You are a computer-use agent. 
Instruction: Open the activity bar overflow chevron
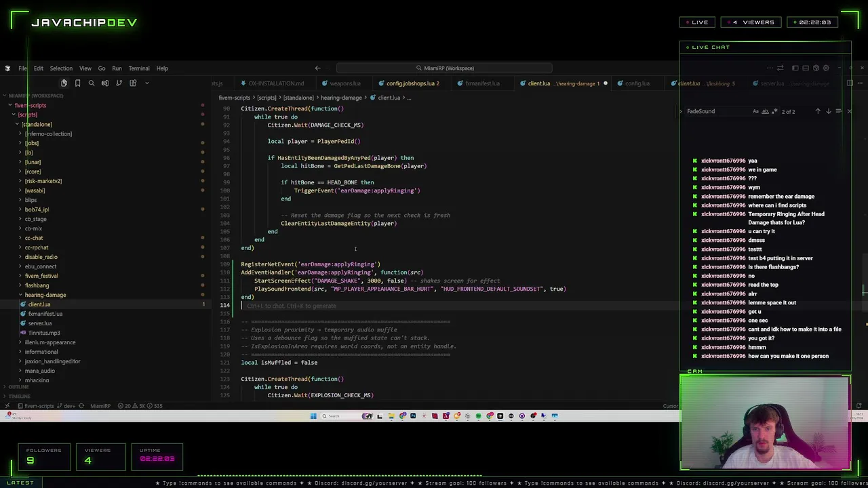click(x=147, y=83)
